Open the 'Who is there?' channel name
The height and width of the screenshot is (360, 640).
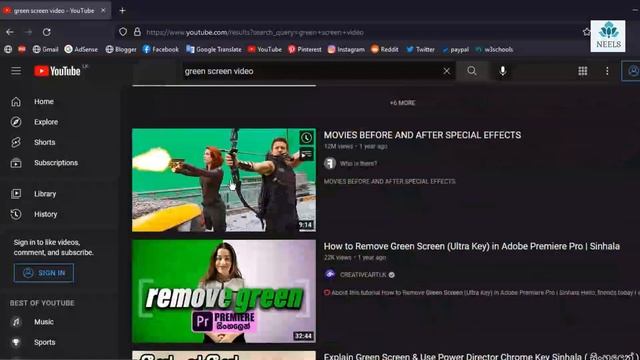coord(358,163)
